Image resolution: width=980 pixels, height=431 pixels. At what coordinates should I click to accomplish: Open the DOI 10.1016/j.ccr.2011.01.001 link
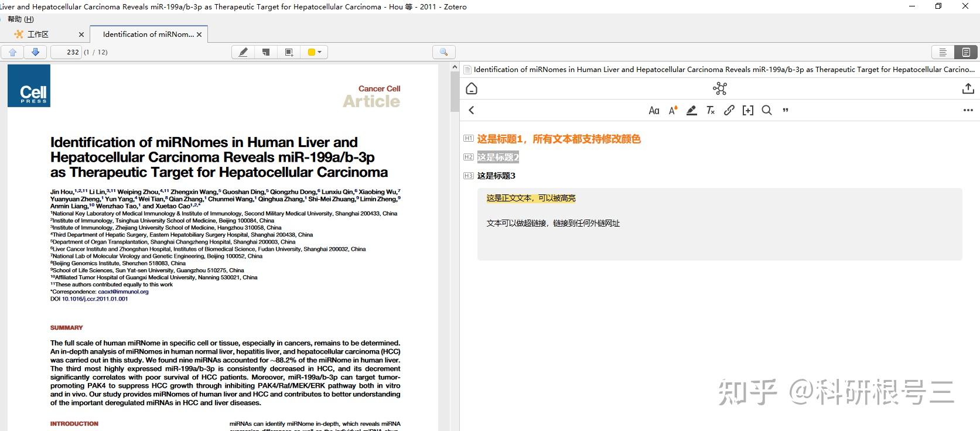tap(95, 299)
